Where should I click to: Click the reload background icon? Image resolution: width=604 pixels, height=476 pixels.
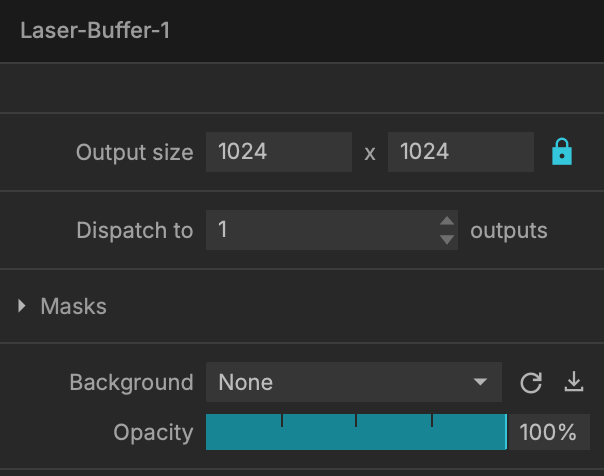[x=531, y=382]
